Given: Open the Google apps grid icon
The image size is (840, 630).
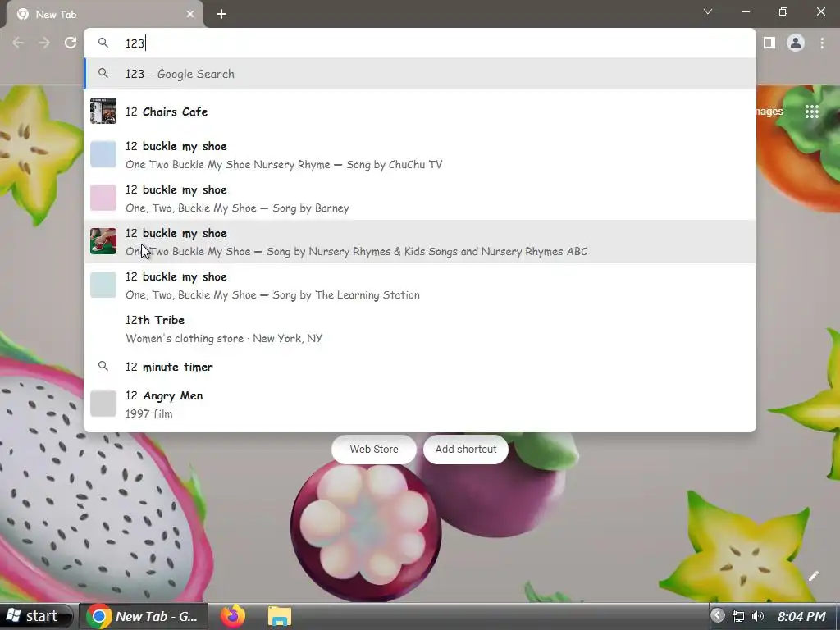Looking at the screenshot, I should pyautogui.click(x=812, y=112).
